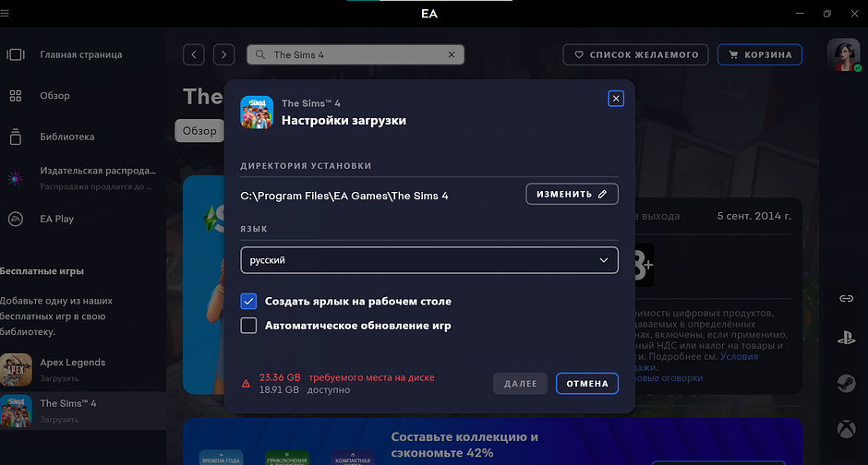Navigate forward with the right arrow
Viewport: 868px width, 465px height.
coord(223,54)
